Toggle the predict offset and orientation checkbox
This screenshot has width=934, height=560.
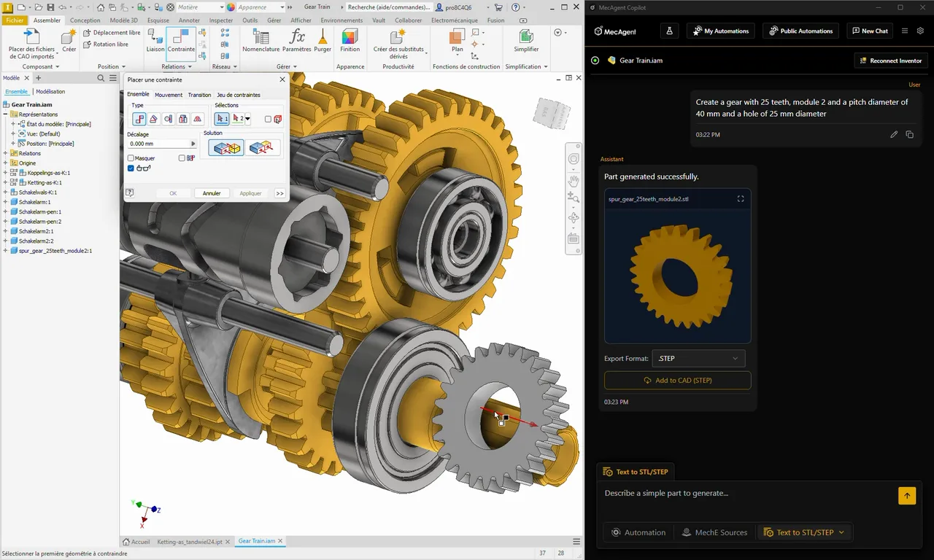pyautogui.click(x=182, y=158)
